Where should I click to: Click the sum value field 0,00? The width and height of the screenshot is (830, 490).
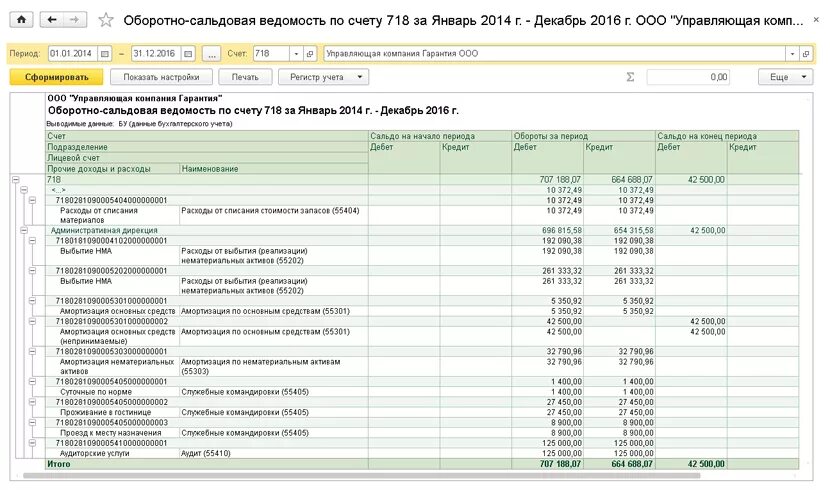click(688, 77)
